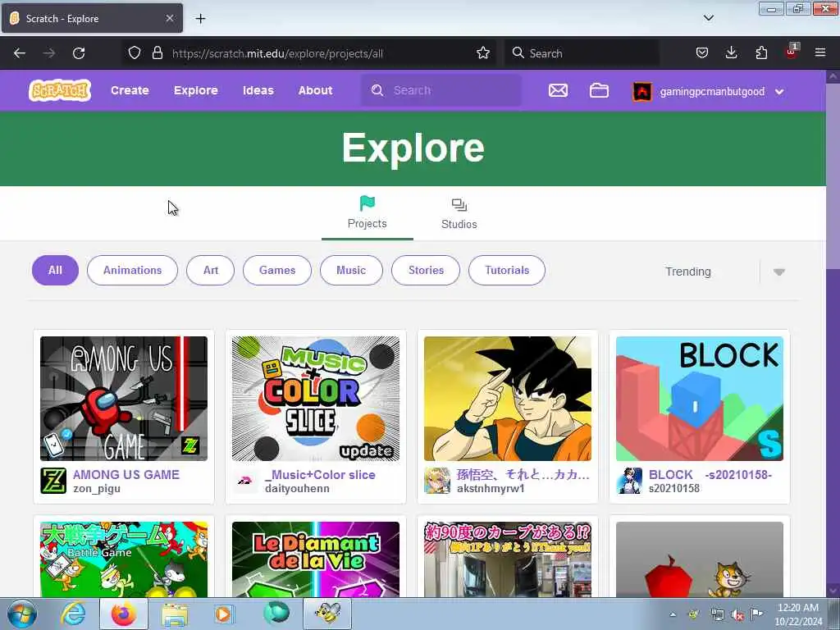Open the Le Diamant de la Vie thumbnail
The height and width of the screenshot is (630, 840).
click(x=316, y=559)
